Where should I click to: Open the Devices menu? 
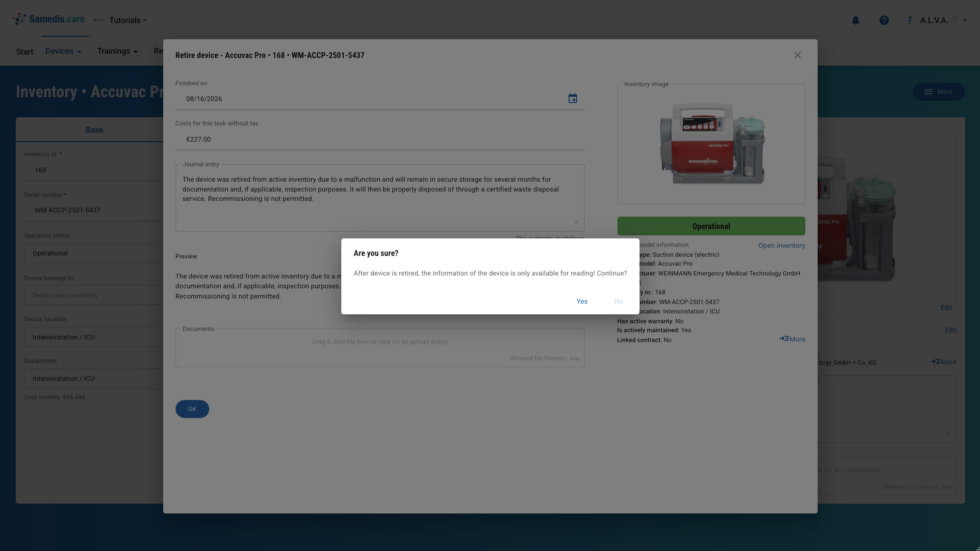click(63, 51)
